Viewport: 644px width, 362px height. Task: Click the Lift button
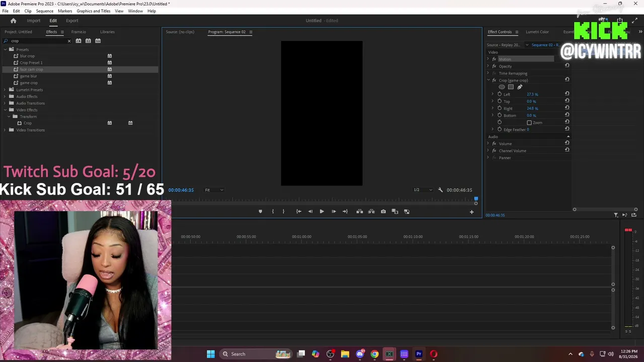(360, 212)
